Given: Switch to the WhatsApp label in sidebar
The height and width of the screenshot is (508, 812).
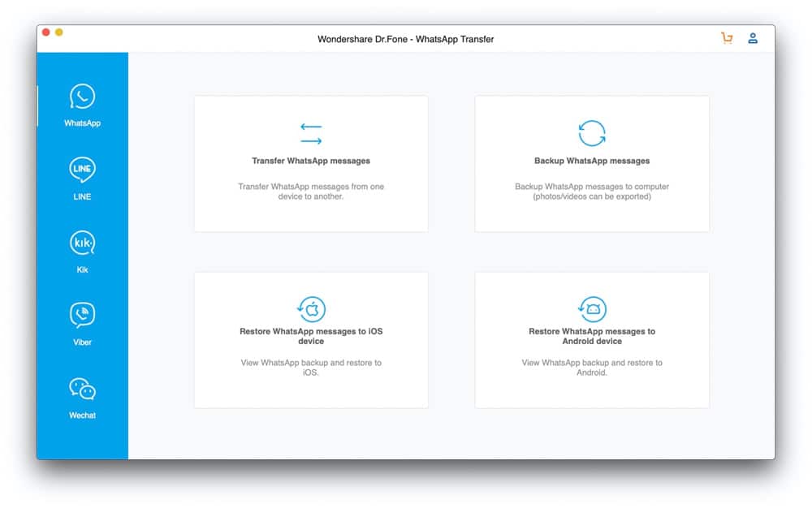Looking at the screenshot, I should pyautogui.click(x=82, y=123).
